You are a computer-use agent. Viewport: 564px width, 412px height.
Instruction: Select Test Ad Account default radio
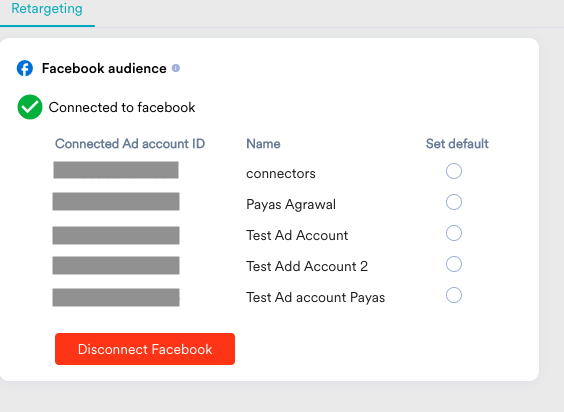454,233
